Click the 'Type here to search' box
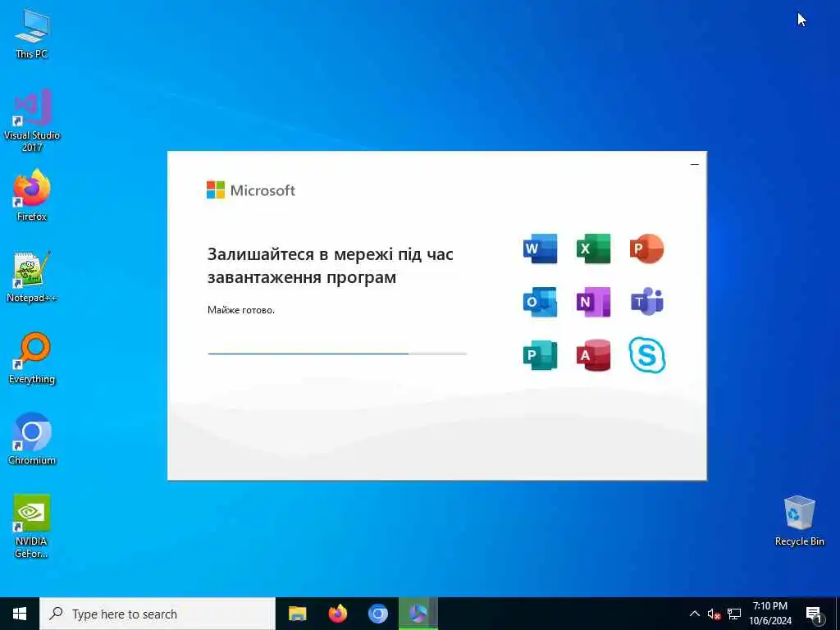Screen dimensions: 840x630 click(x=157, y=614)
